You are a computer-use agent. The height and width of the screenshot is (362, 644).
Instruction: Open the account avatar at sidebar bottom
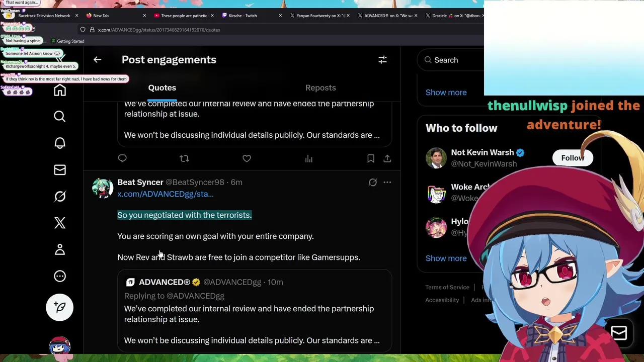60,346
